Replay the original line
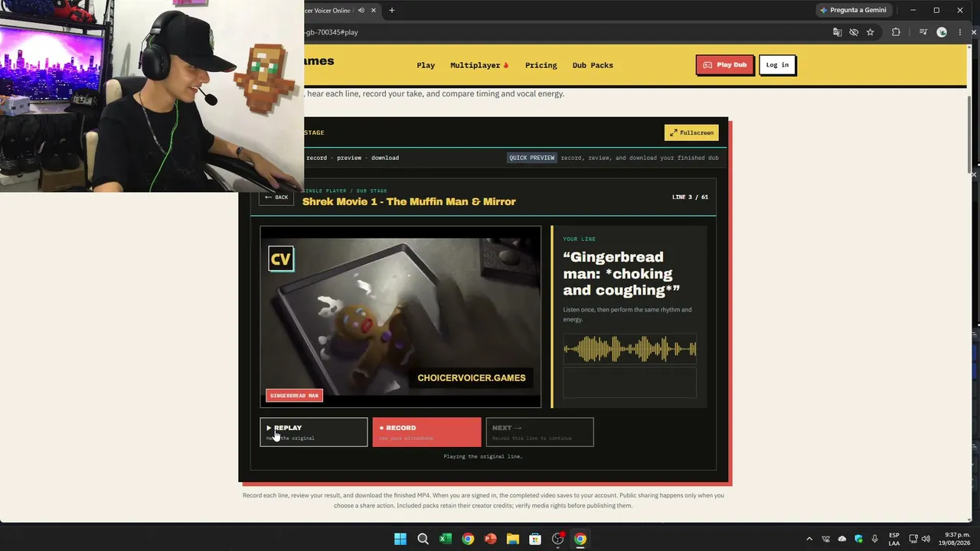Image resolution: width=980 pixels, height=551 pixels. [314, 432]
